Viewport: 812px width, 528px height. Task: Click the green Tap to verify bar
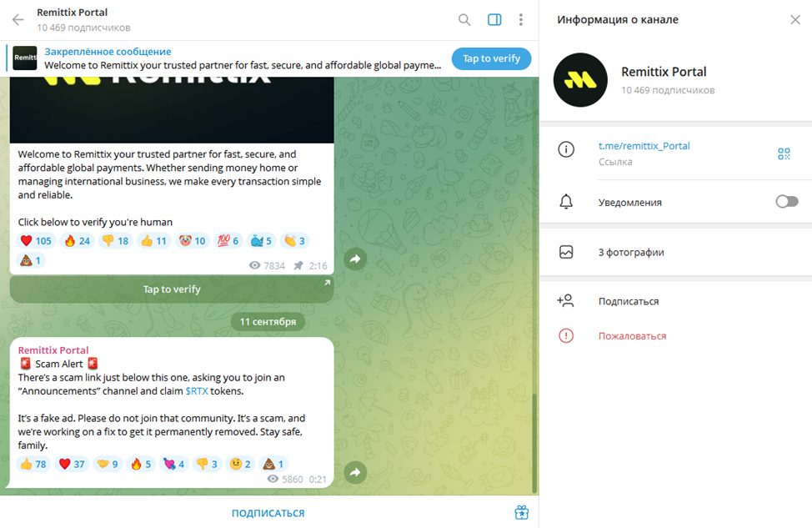click(172, 289)
